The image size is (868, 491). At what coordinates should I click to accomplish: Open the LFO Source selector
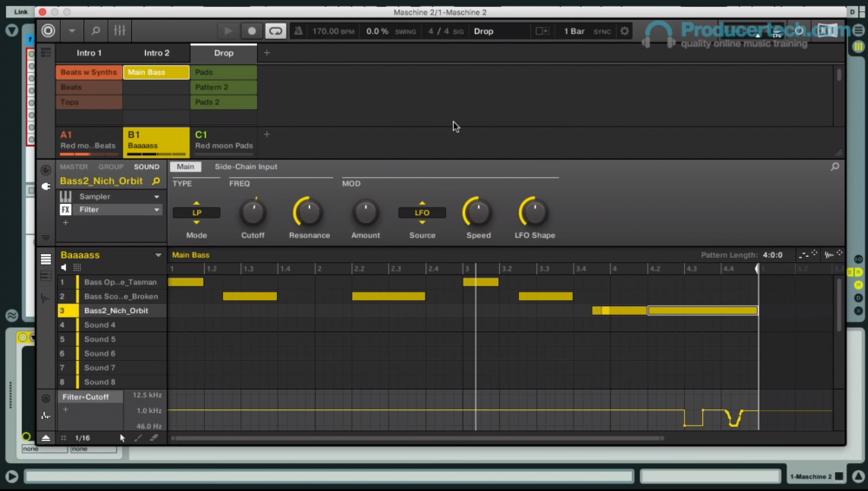(422, 213)
